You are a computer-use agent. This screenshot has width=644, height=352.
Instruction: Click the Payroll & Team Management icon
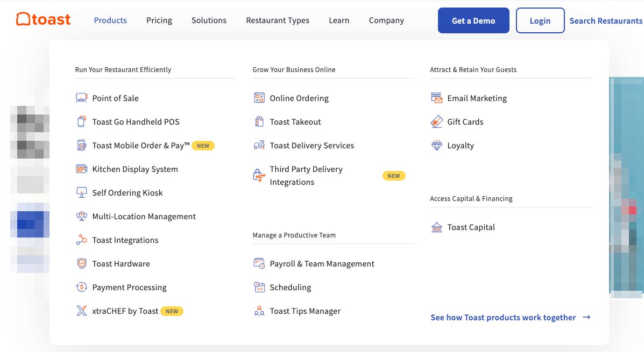point(259,263)
